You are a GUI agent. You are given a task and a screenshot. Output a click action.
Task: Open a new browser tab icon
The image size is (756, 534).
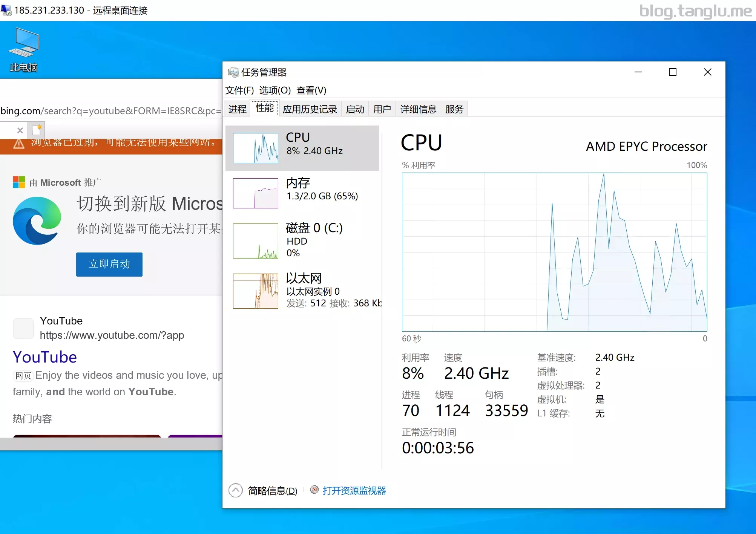point(37,130)
